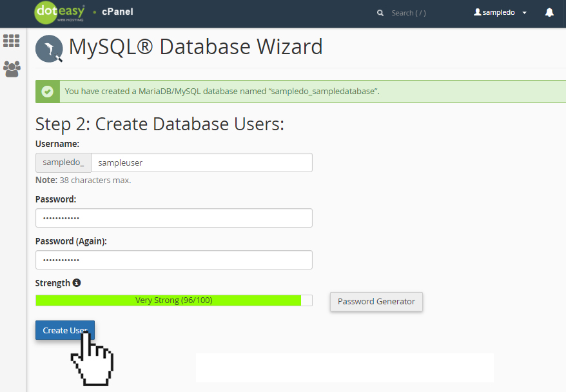Open the Password Generator
This screenshot has height=392, width=566.
376,301
